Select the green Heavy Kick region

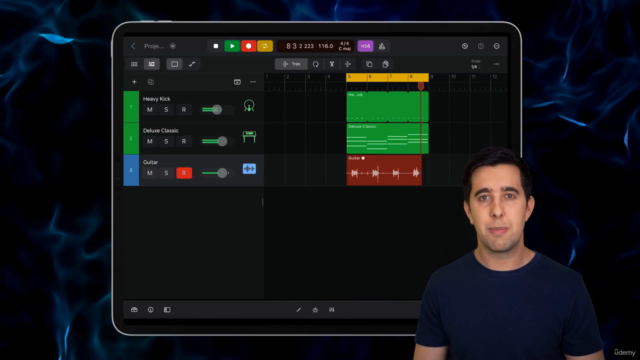coord(387,107)
